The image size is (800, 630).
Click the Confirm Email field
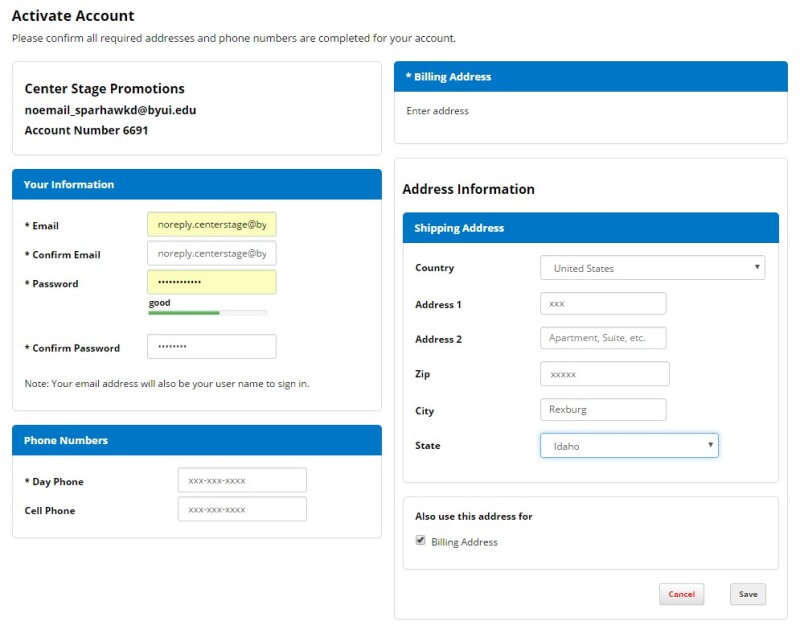211,254
